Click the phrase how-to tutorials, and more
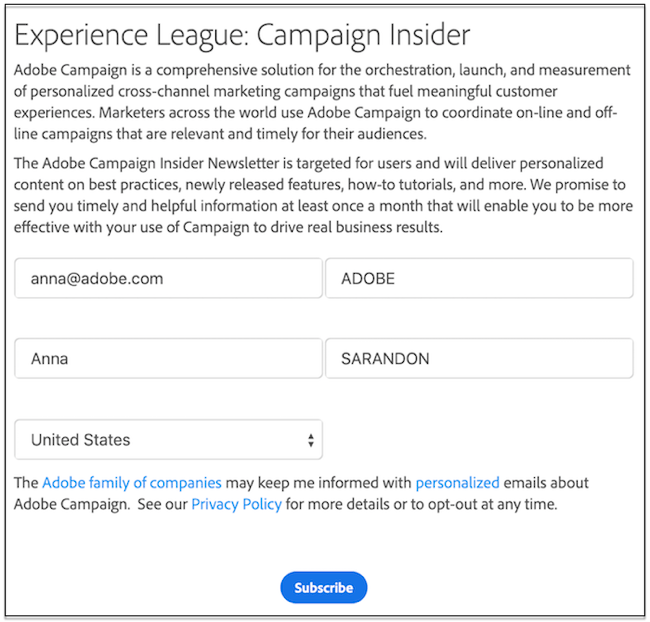Viewport: 650px width, 622px height. point(460,184)
